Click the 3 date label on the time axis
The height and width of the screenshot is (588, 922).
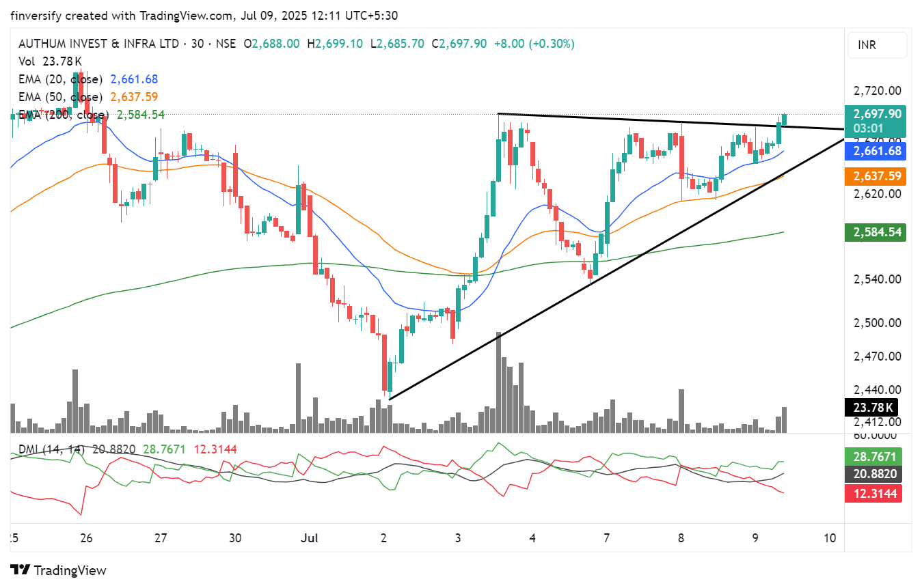[458, 537]
